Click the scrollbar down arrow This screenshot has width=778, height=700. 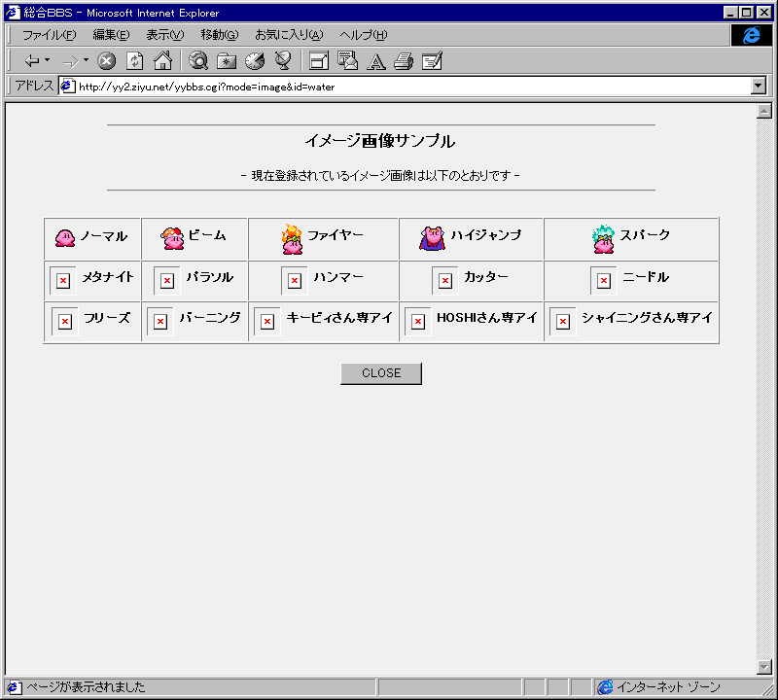(764, 667)
